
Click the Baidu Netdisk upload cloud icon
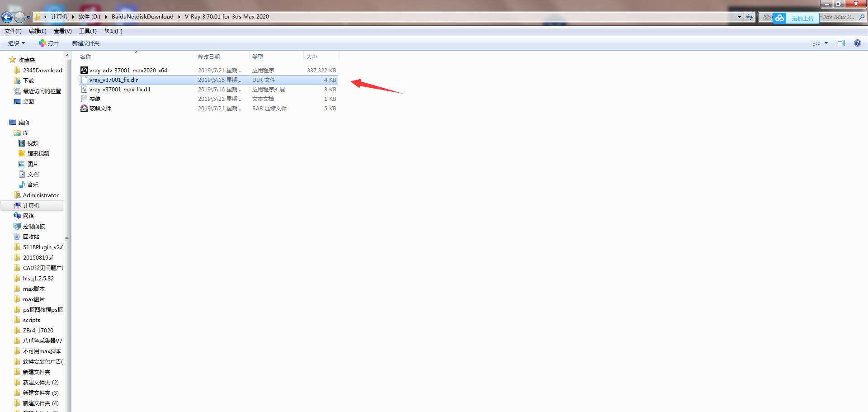tap(779, 18)
